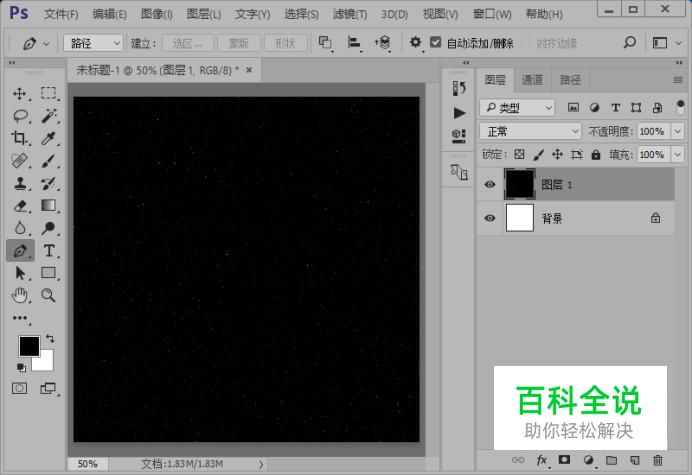Select the Move tool
The width and height of the screenshot is (692, 475).
point(19,94)
